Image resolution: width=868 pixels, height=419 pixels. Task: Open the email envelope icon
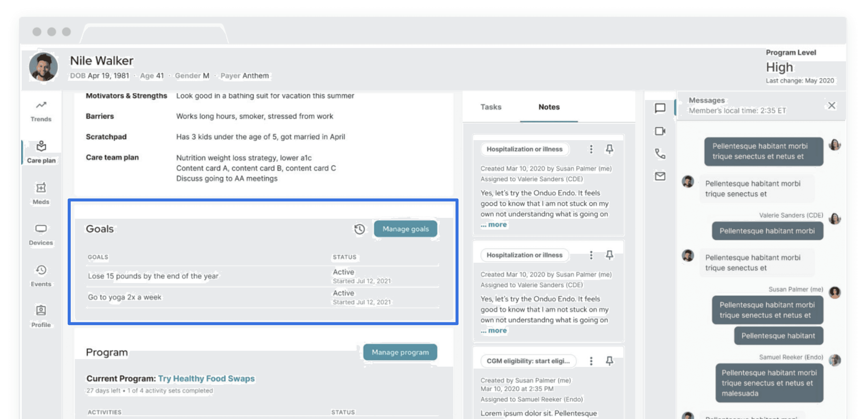pyautogui.click(x=660, y=176)
